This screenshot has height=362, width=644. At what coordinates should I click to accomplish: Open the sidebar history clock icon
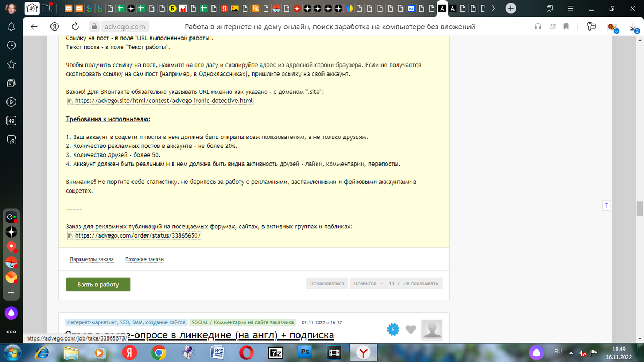[x=11, y=46]
